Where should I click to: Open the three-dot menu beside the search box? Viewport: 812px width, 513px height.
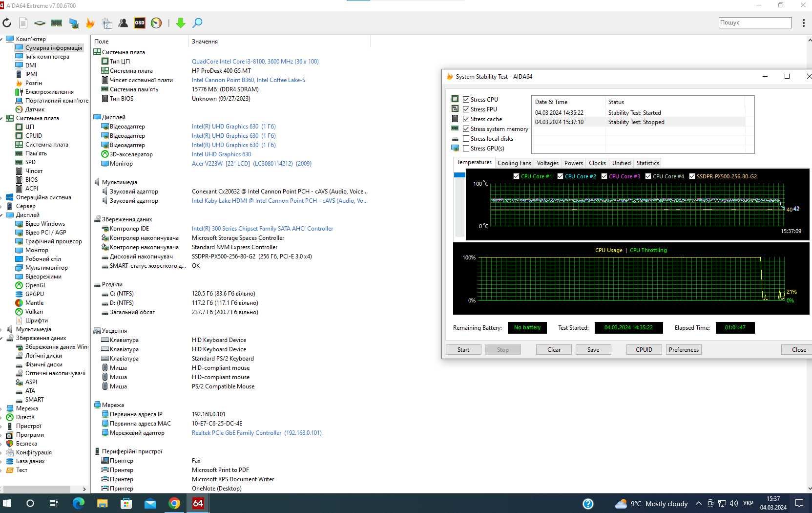coord(804,22)
